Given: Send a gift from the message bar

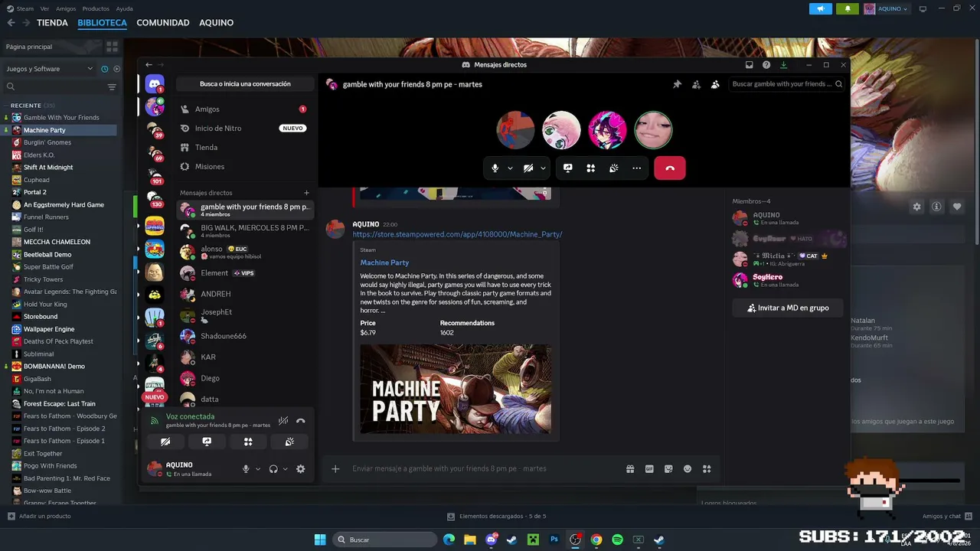Looking at the screenshot, I should (x=630, y=468).
